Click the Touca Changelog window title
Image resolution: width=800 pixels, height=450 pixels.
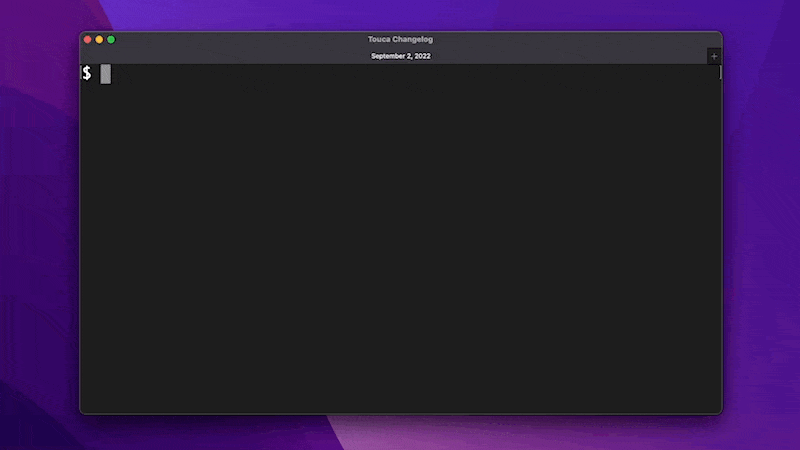[x=401, y=39]
